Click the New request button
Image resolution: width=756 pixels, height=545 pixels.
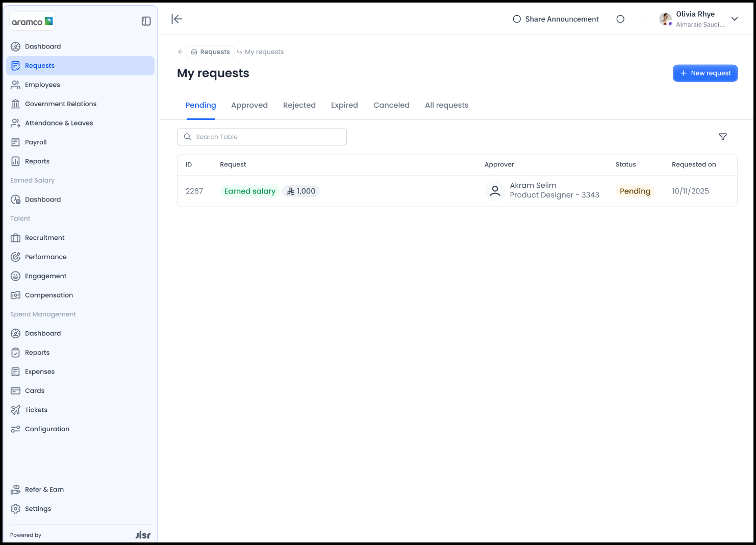[705, 73]
